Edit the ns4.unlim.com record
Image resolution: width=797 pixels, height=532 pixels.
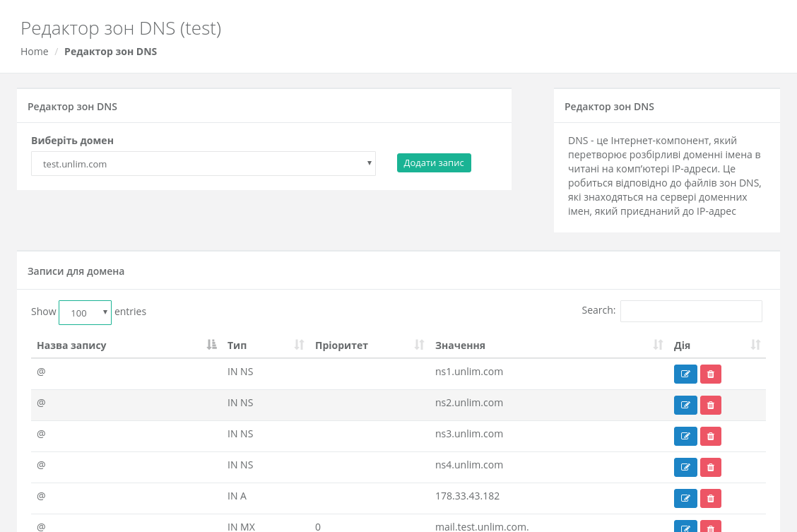[x=685, y=468]
